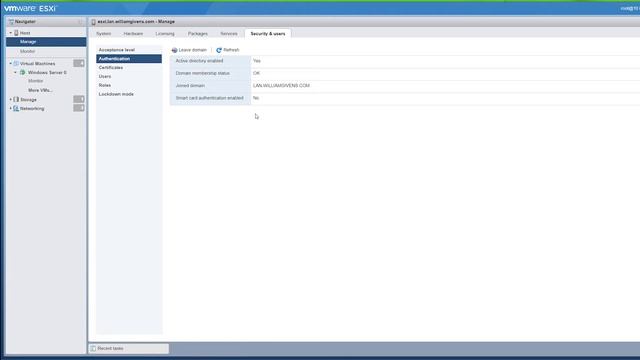Collapse the Windows Server tree node

pos(16,72)
